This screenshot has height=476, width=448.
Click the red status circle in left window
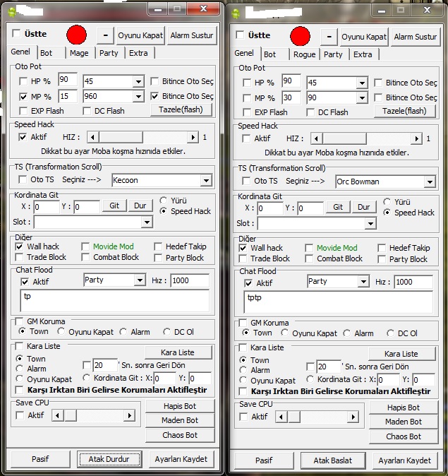(x=76, y=35)
